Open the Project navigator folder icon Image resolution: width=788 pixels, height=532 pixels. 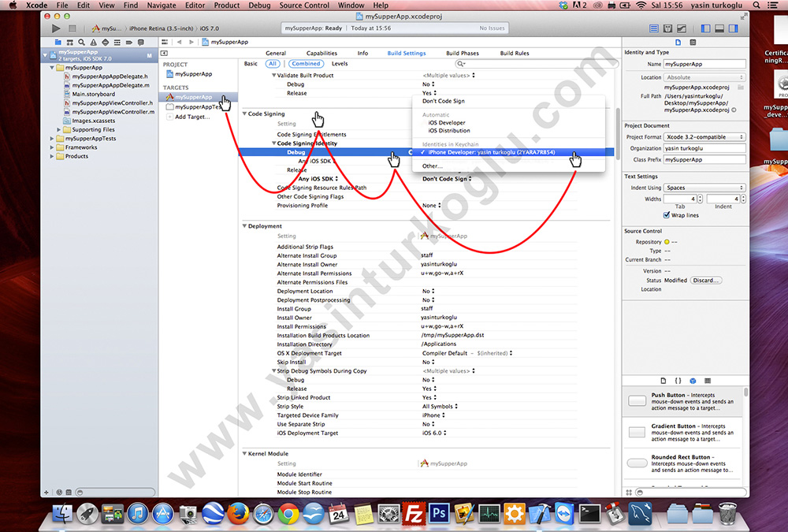[x=58, y=43]
